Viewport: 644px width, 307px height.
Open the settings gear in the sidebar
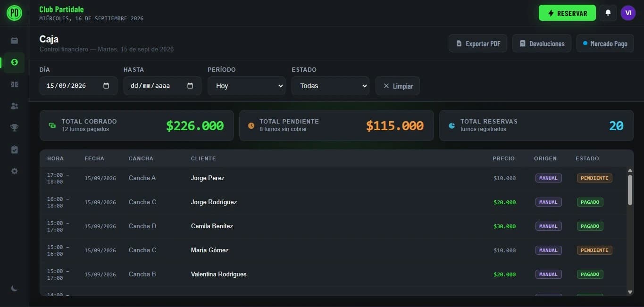pyautogui.click(x=14, y=171)
